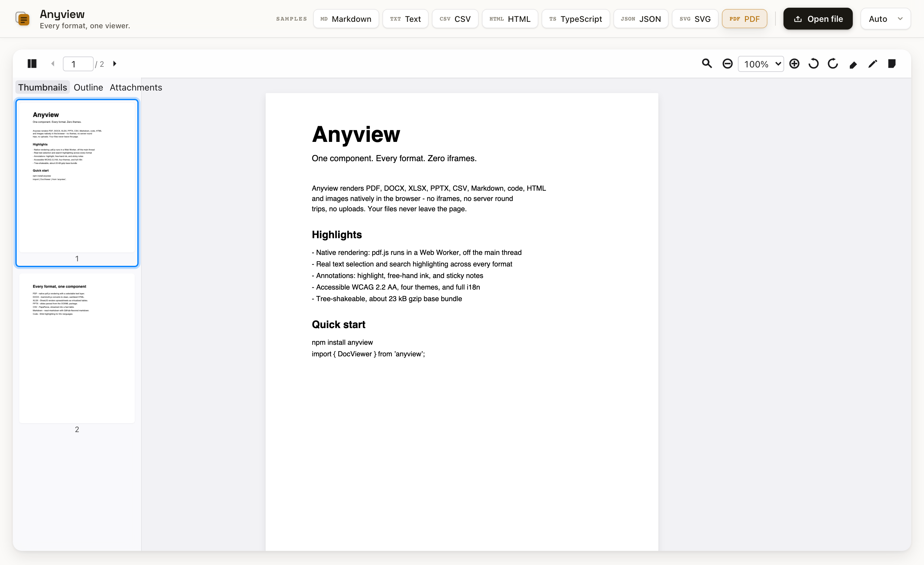Open the Auto theme dropdown
The width and height of the screenshot is (924, 565).
(x=886, y=19)
